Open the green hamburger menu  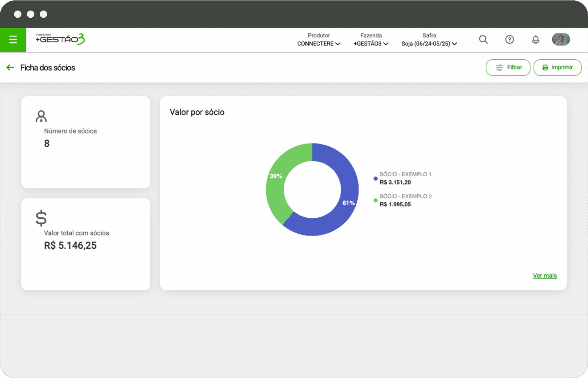coord(13,40)
